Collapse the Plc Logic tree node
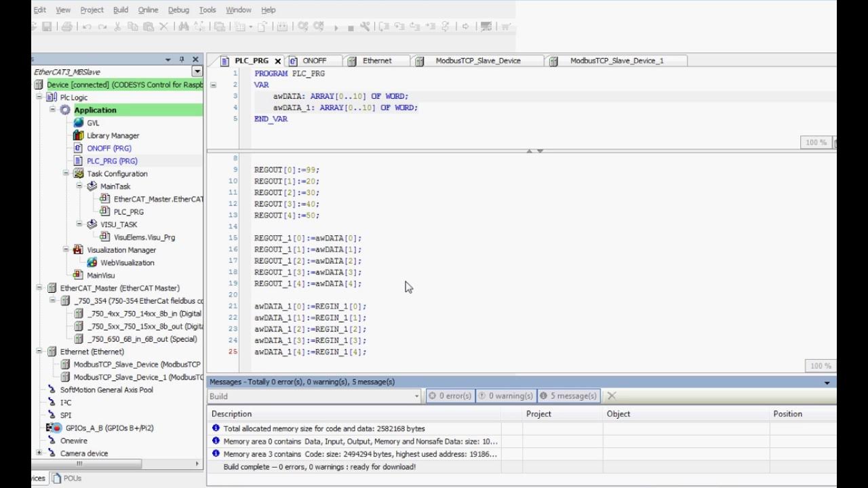The height and width of the screenshot is (488, 868). point(39,97)
